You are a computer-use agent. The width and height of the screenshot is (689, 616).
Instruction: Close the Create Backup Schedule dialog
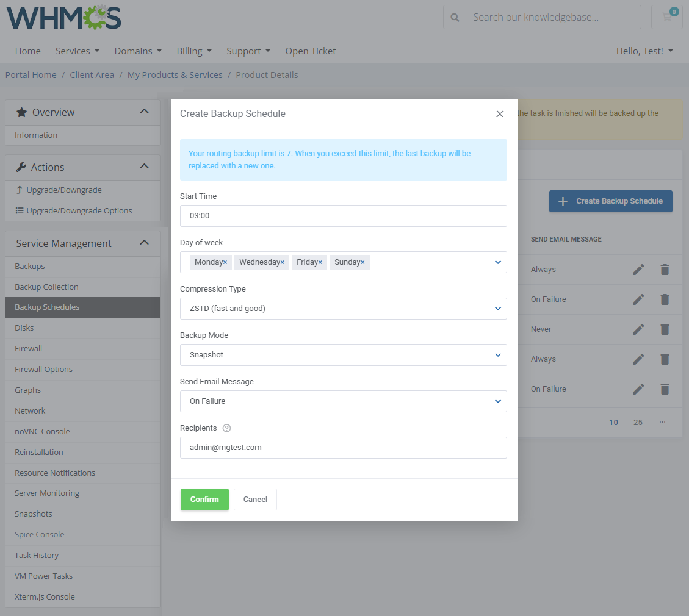click(500, 114)
